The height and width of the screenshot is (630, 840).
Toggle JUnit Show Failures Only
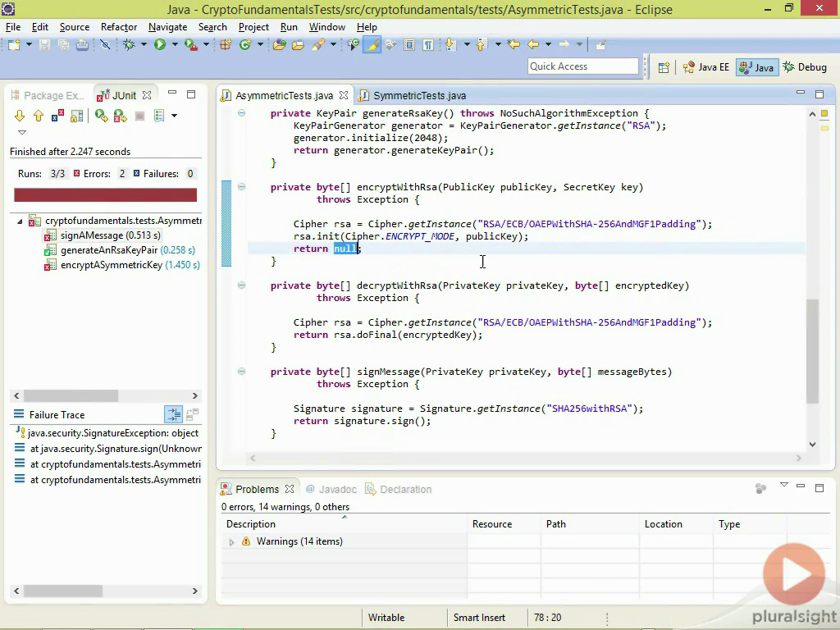click(58, 116)
